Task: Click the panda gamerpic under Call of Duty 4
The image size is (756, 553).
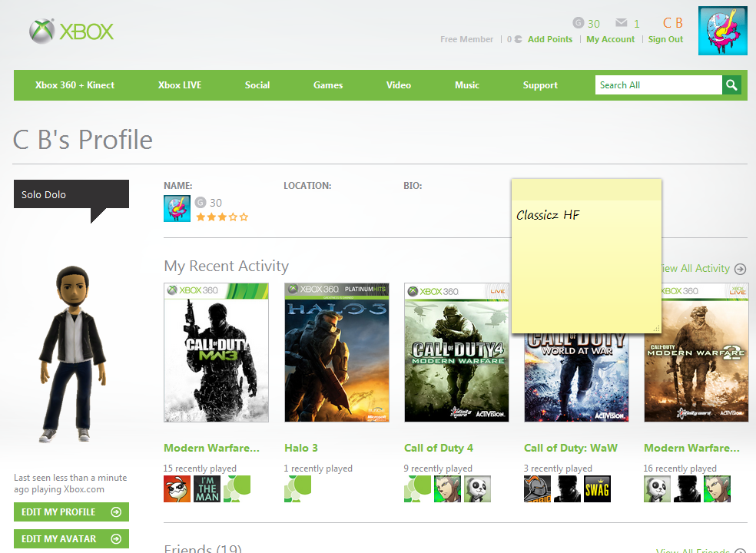Action: tap(477, 489)
